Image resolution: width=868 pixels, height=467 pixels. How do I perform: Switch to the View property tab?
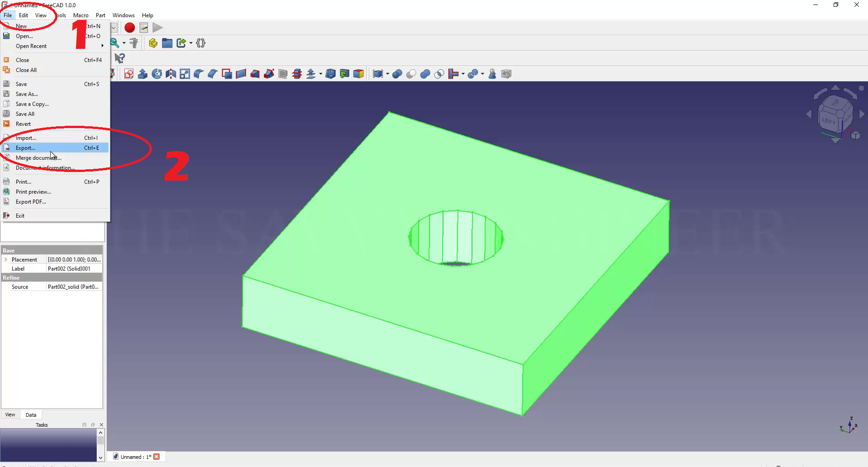pyautogui.click(x=10, y=415)
